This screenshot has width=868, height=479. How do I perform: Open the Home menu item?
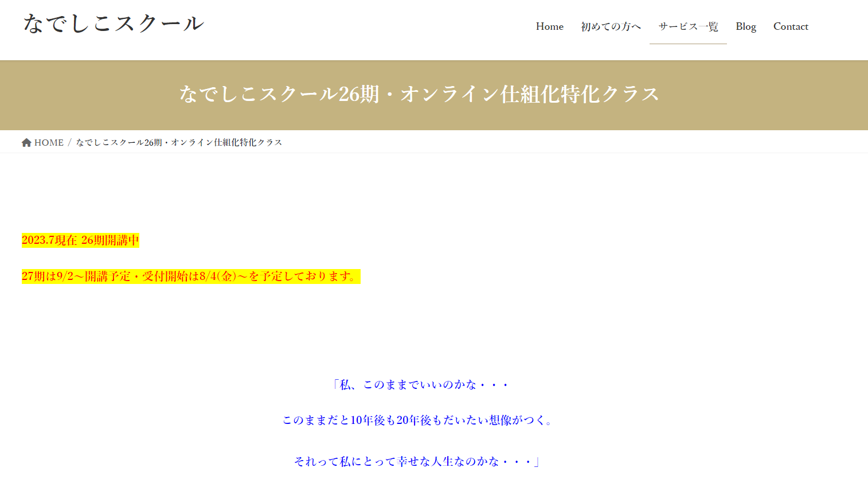550,26
